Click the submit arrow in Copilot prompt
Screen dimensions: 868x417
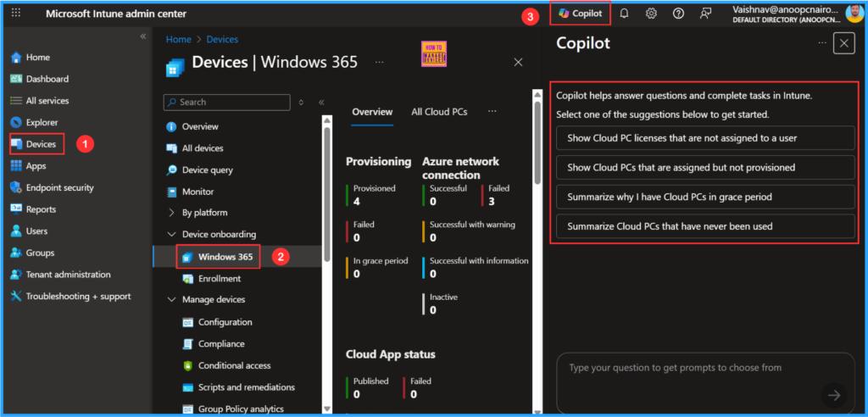click(834, 395)
